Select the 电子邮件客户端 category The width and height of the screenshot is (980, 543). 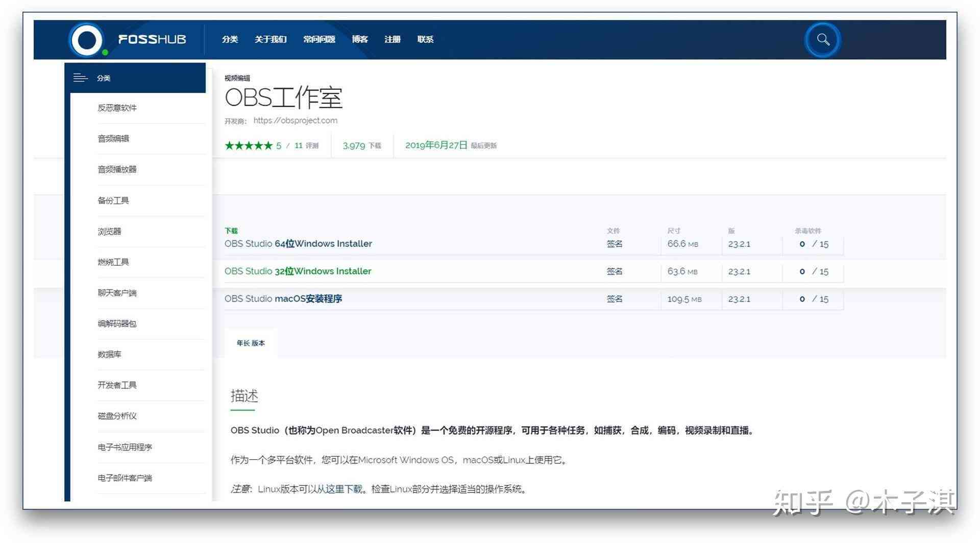pyautogui.click(x=125, y=478)
